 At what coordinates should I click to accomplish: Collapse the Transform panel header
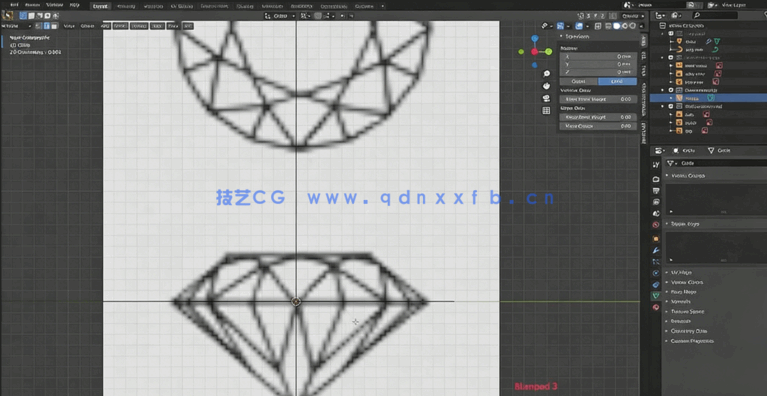pos(577,37)
